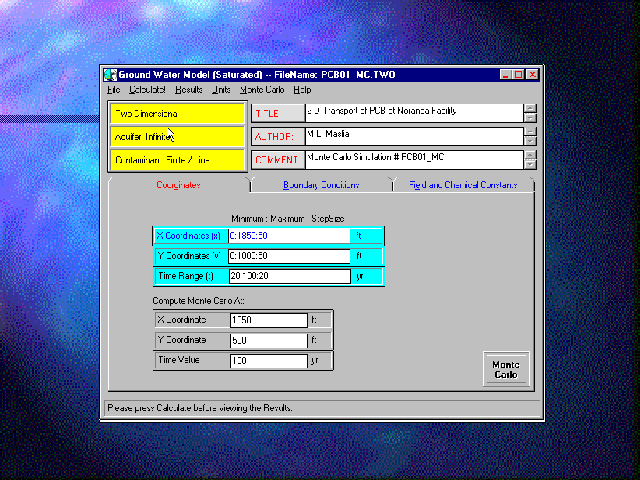Open the Monte Carlo menu
The width and height of the screenshot is (640, 480).
262,90
